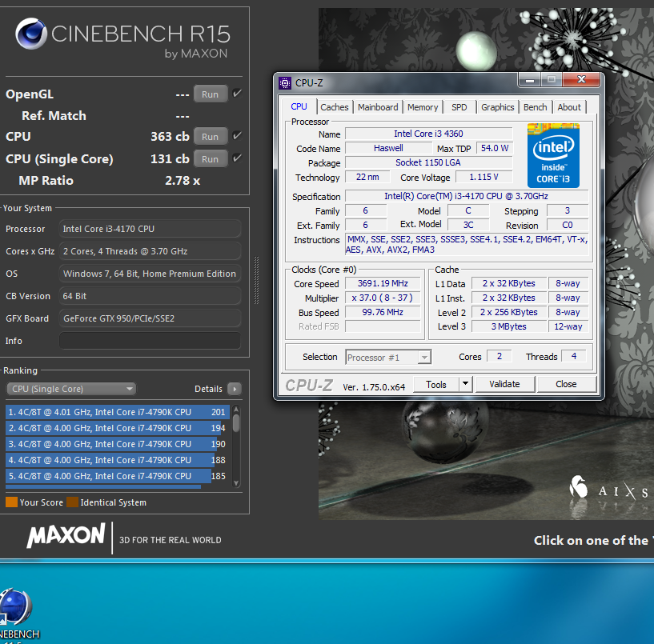Click the panel resize grip handle
Viewport: 654px width, 644px height.
point(256,280)
